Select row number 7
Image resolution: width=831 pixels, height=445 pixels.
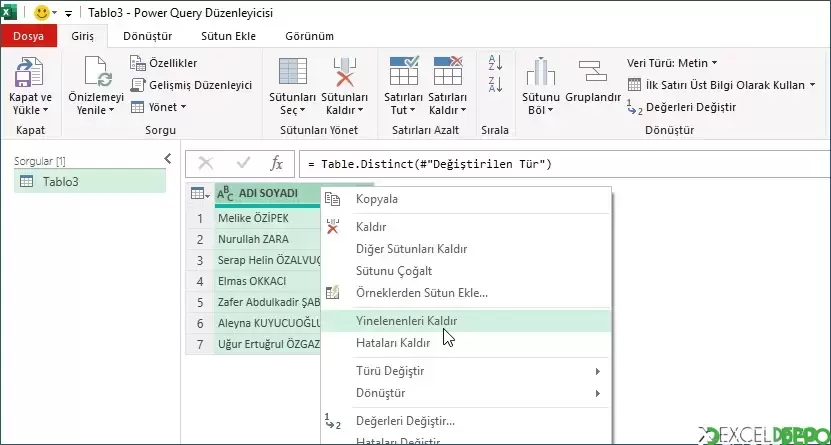tap(200, 344)
